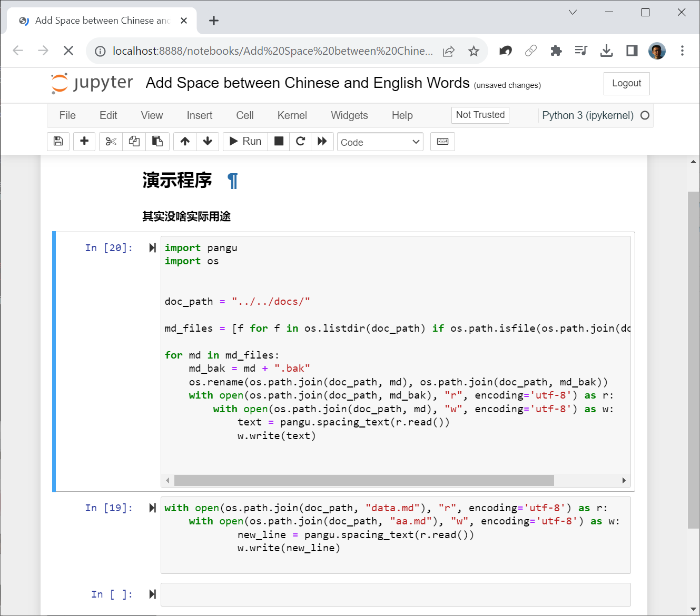Restart kernel and run all cells
This screenshot has height=616, width=700.
pos(322,141)
